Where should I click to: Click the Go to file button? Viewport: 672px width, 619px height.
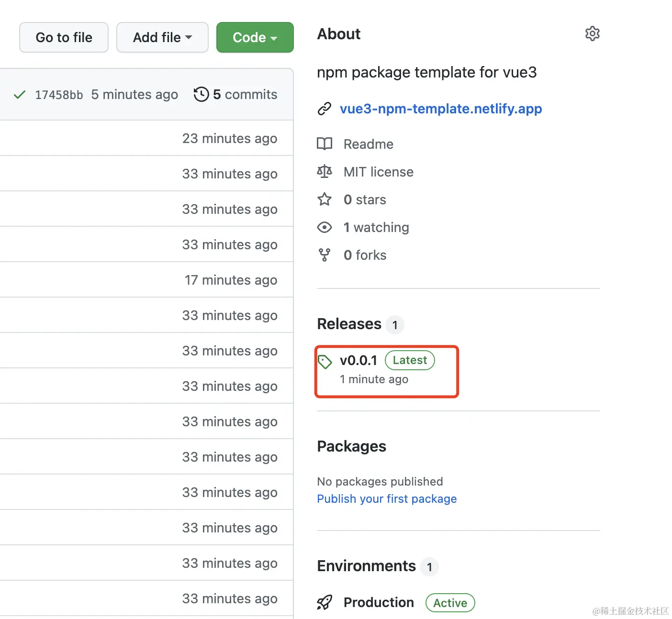(64, 37)
